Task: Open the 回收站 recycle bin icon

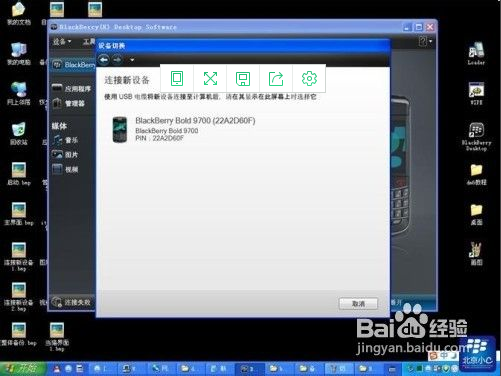Action: 19,134
